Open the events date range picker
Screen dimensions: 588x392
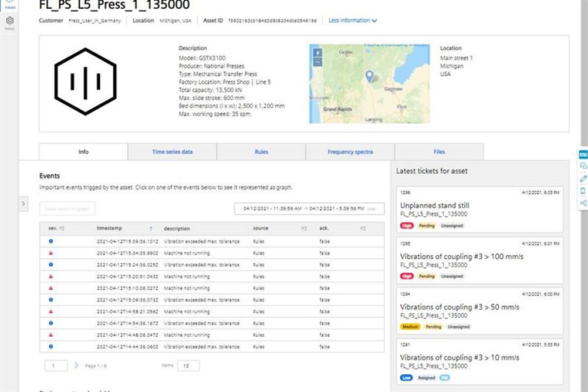pyautogui.click(x=309, y=208)
